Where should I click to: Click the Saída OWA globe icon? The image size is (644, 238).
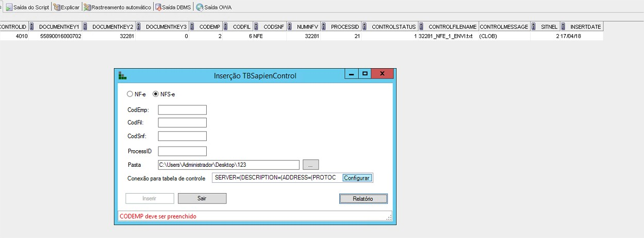coord(199,8)
